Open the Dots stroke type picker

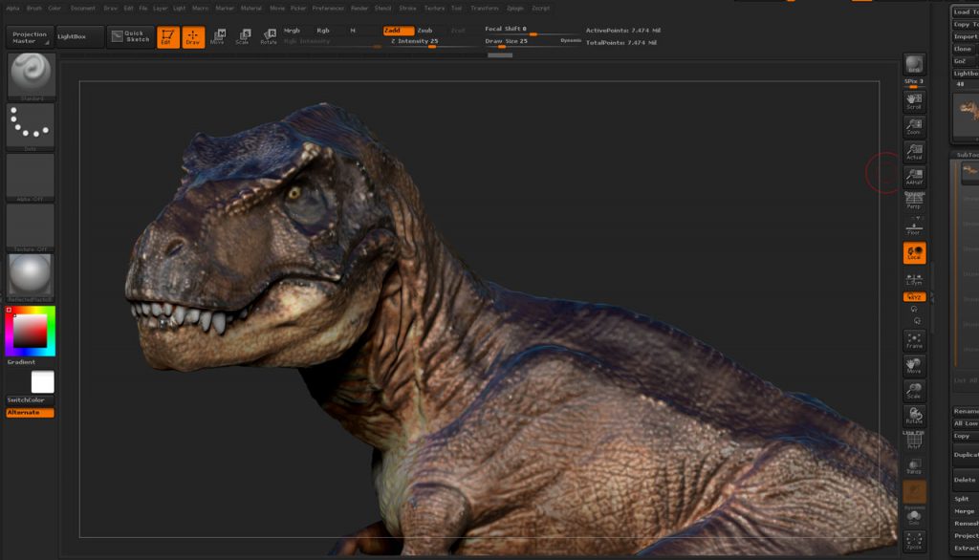point(31,125)
